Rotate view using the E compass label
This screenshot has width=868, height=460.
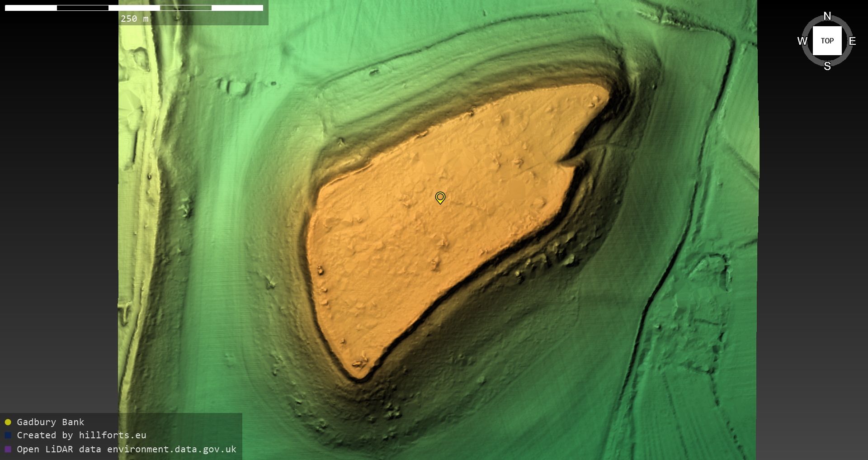pyautogui.click(x=852, y=41)
